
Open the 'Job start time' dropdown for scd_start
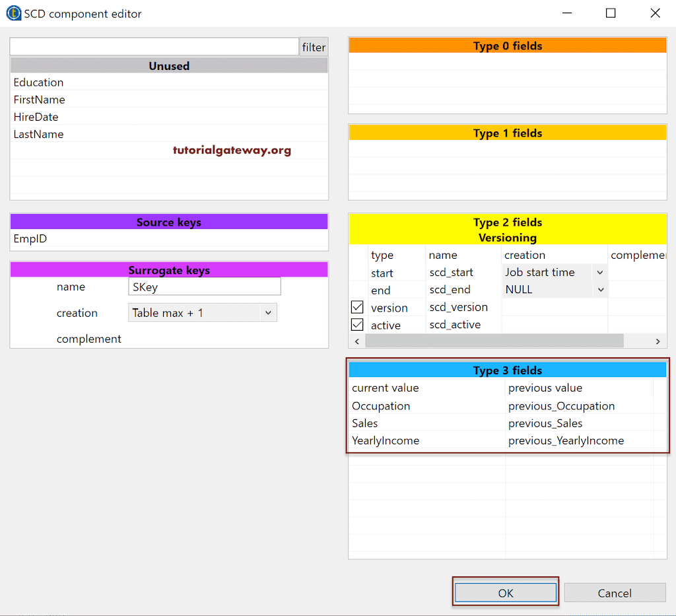[599, 272]
